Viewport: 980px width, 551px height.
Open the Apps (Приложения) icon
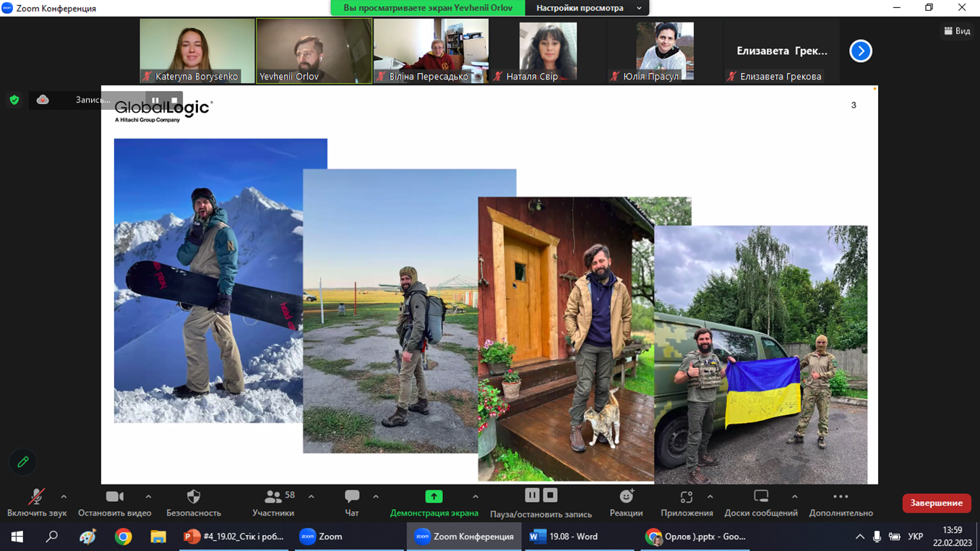tap(686, 497)
